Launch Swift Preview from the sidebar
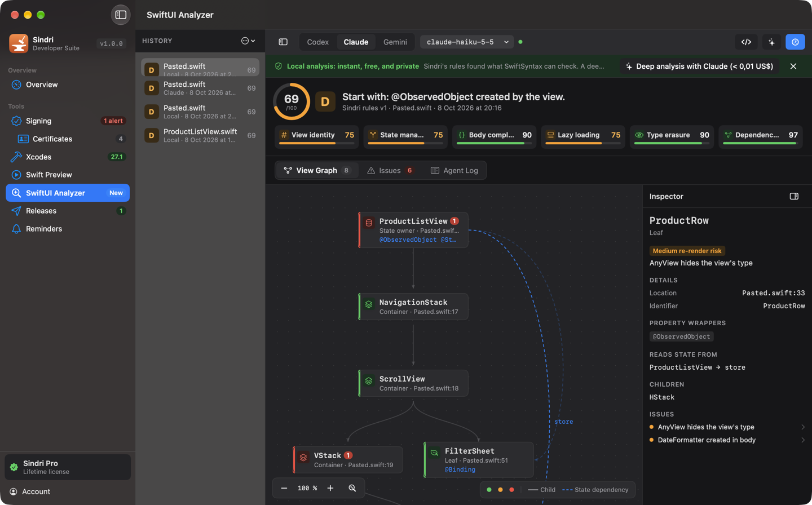This screenshot has width=812, height=505. coord(68,175)
